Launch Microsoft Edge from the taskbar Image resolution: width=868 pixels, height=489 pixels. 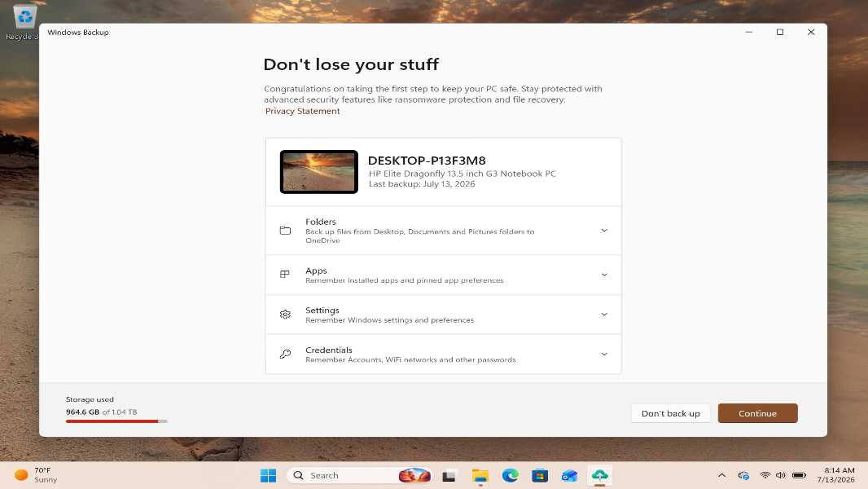pyautogui.click(x=510, y=475)
